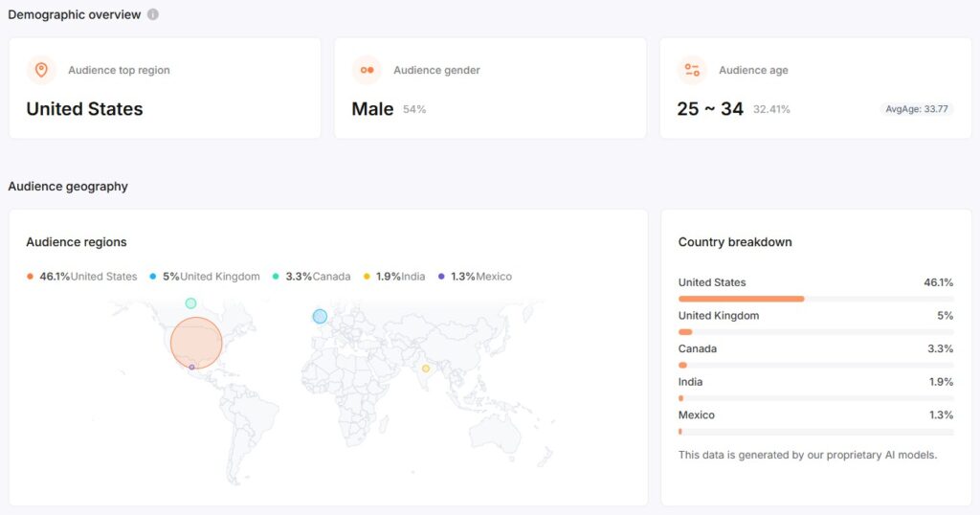Click the audience age sliders icon

point(691,70)
